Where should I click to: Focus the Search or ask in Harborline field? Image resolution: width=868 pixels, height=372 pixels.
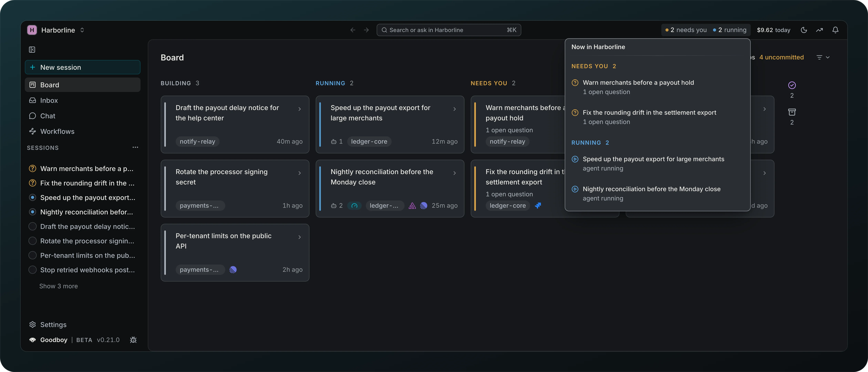(x=448, y=30)
